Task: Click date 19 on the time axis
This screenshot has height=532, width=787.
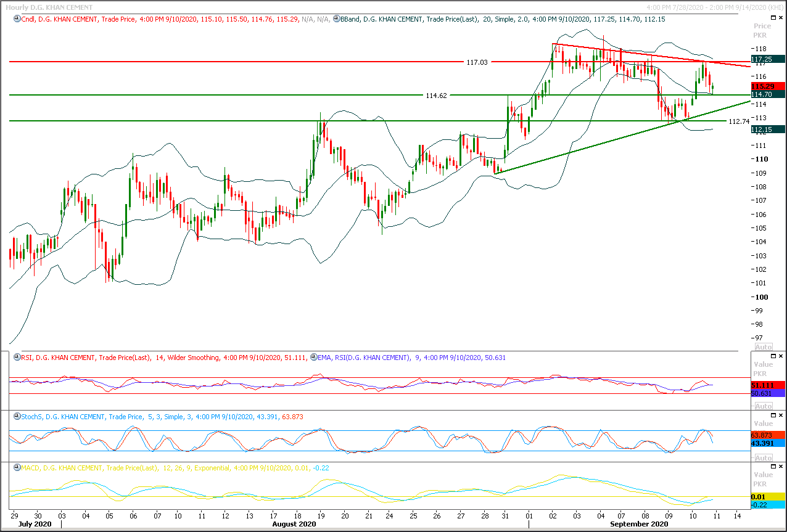Action: pos(321,515)
